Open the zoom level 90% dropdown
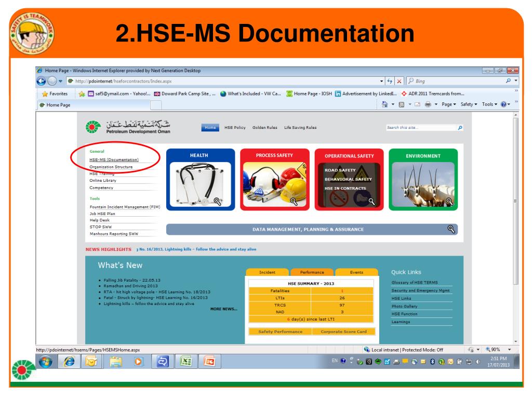Viewport: 532px width, 399px height. [x=509, y=350]
